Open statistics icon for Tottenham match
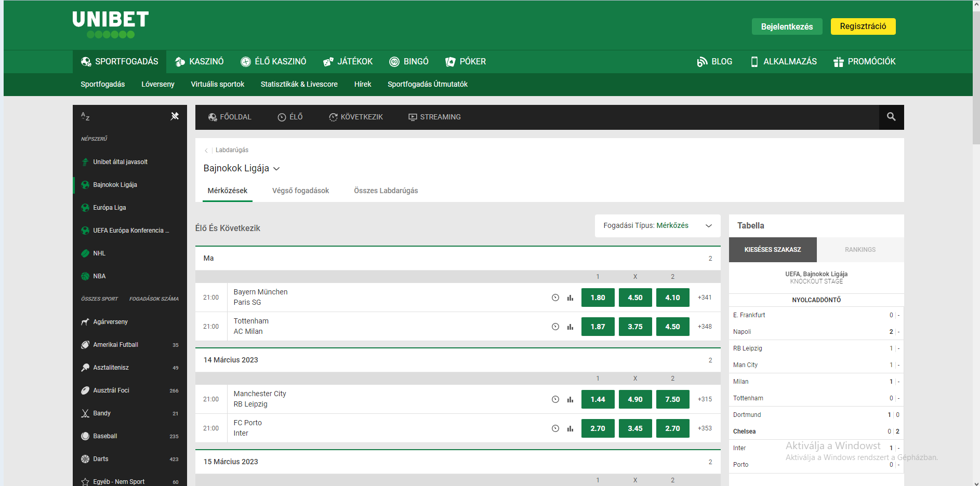 [x=570, y=327]
